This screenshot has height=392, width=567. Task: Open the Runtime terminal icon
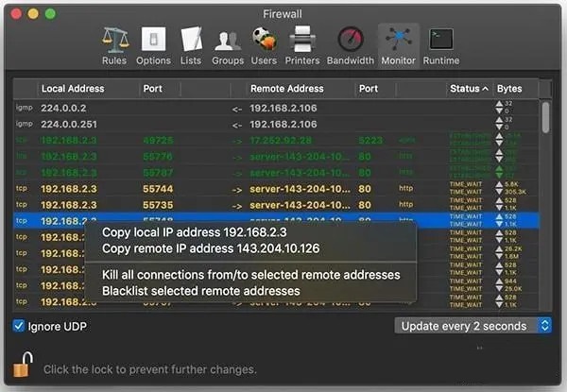click(x=440, y=41)
